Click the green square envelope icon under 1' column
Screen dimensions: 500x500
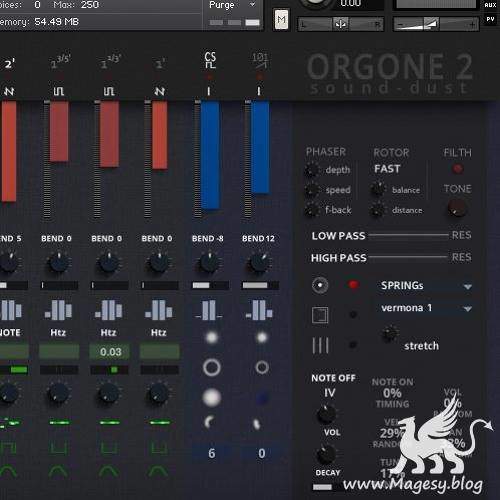point(159,448)
